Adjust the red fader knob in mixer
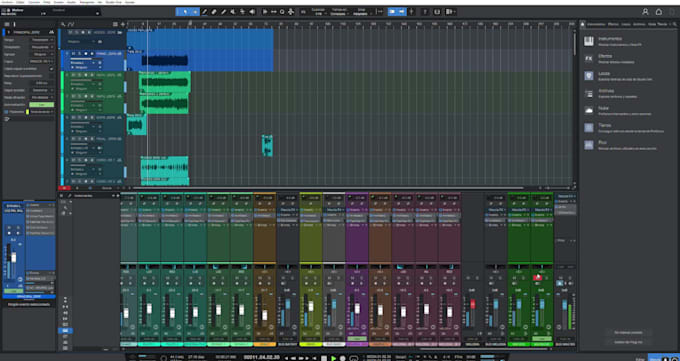The width and height of the screenshot is (680, 361). tap(473, 304)
